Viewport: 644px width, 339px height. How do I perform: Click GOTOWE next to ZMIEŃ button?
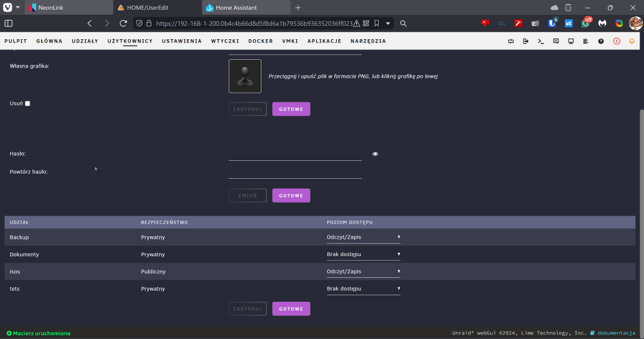point(291,196)
